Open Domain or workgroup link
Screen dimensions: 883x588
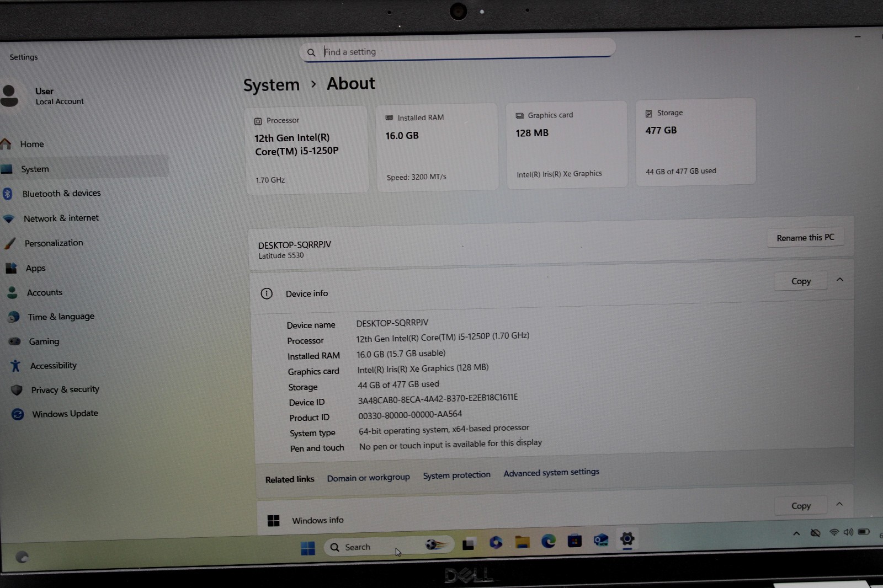click(368, 478)
